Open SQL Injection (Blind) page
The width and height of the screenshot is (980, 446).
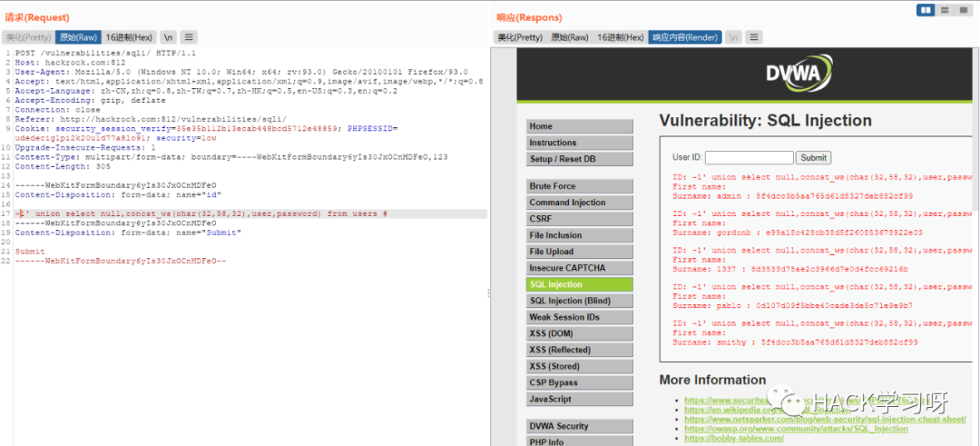[579, 301]
